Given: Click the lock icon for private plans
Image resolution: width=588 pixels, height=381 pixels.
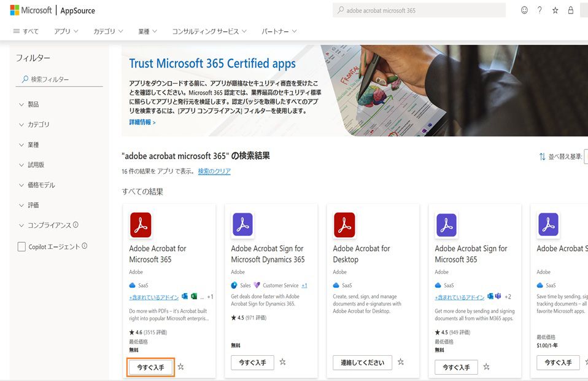Looking at the screenshot, I should (570, 10).
